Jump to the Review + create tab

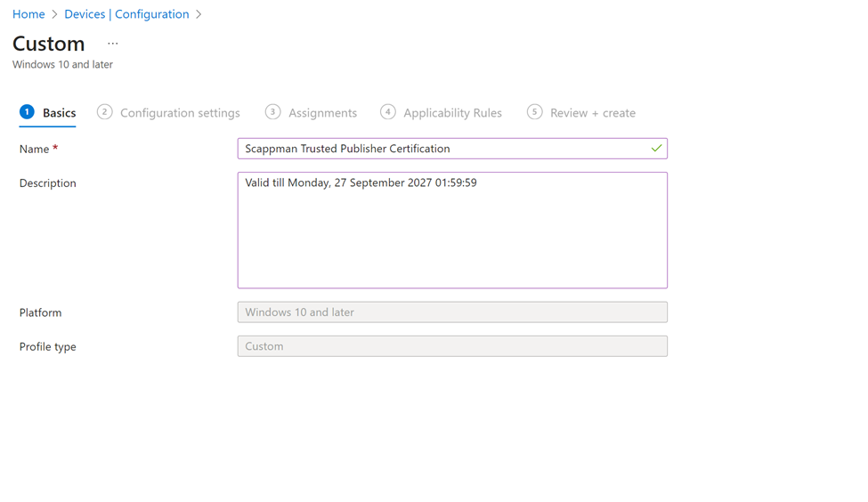coord(592,113)
